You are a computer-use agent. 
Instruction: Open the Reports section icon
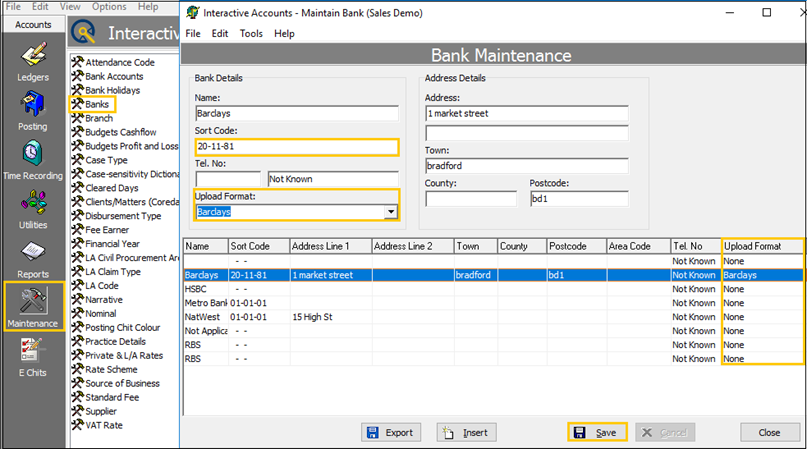click(x=33, y=252)
